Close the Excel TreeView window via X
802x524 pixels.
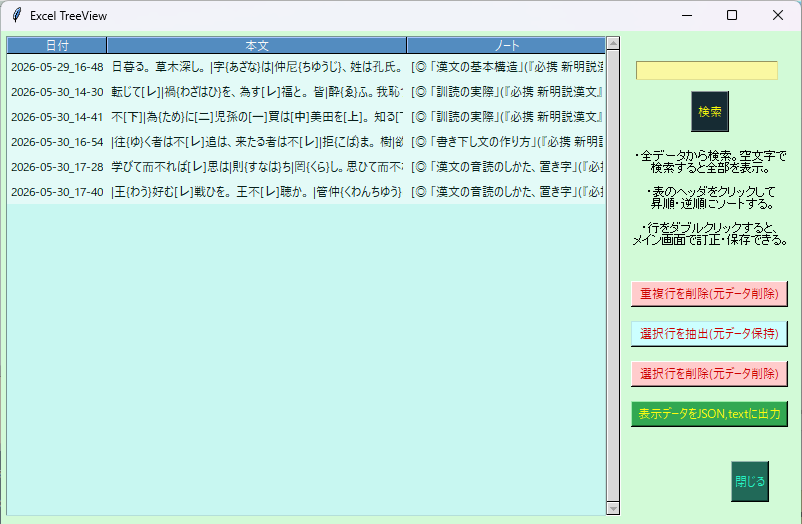778,15
